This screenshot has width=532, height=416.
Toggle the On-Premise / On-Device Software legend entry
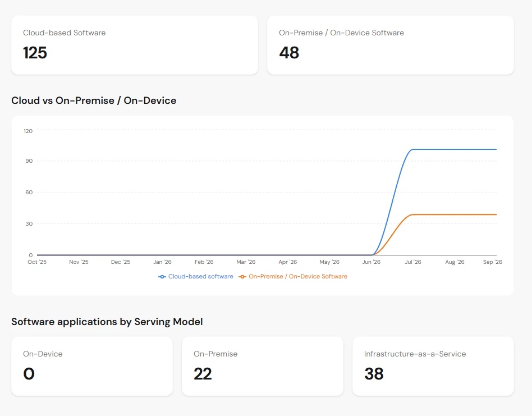click(x=293, y=277)
